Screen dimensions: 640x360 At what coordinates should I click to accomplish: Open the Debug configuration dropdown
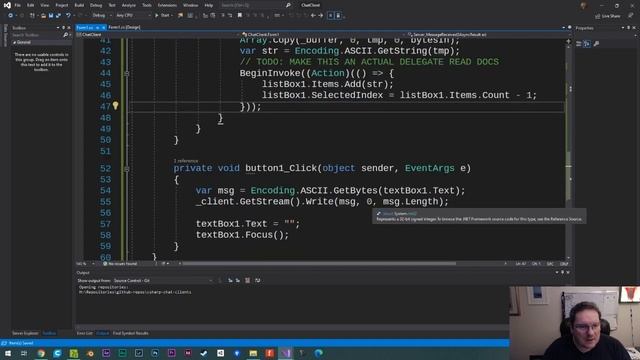(x=102, y=16)
